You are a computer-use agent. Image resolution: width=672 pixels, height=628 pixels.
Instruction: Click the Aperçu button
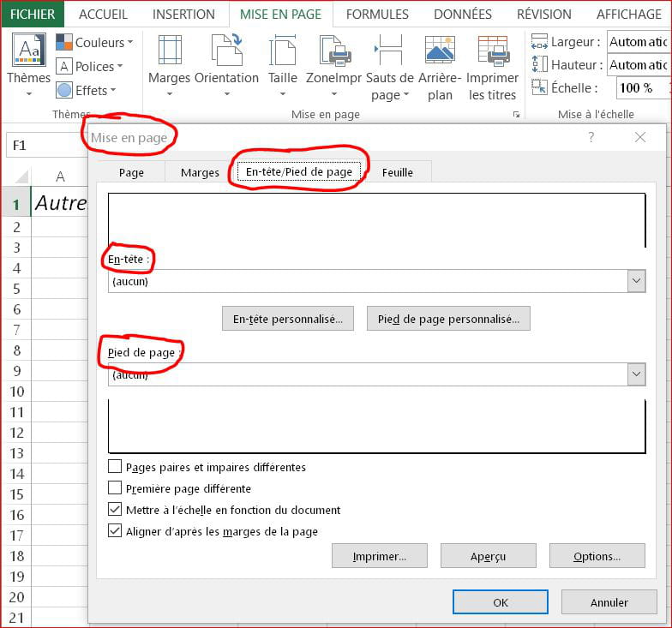tap(489, 556)
